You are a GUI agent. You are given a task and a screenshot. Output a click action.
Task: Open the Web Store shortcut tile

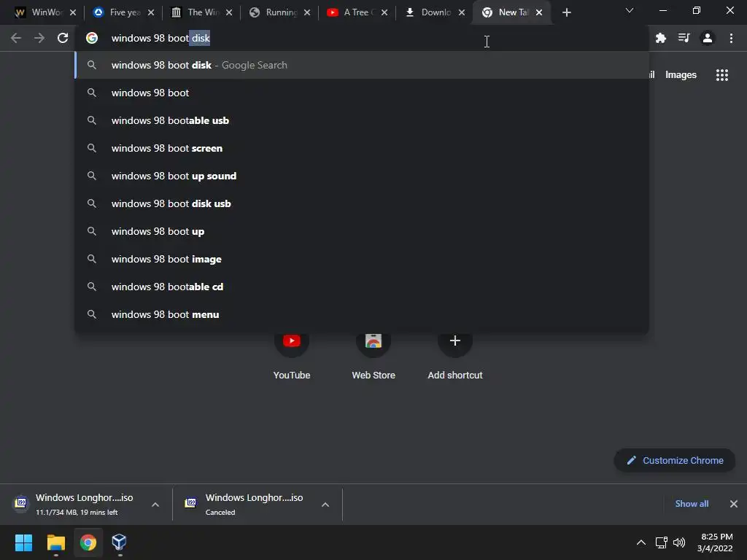[373, 356]
